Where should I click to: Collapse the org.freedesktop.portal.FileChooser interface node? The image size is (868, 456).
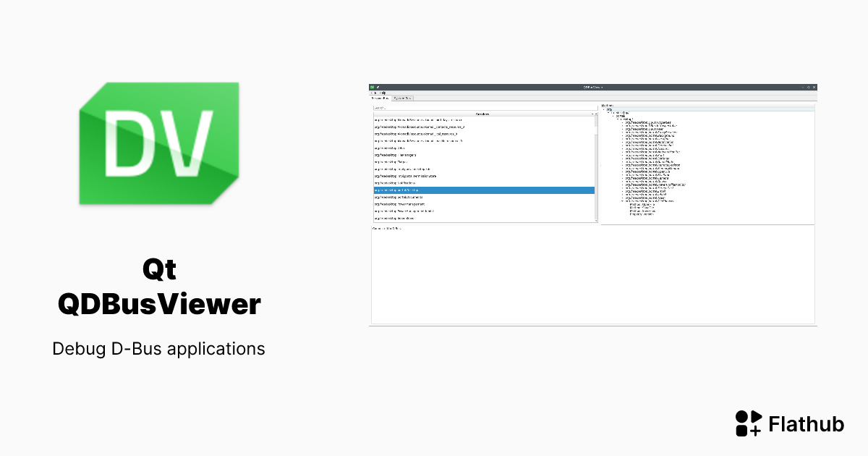tap(623, 201)
